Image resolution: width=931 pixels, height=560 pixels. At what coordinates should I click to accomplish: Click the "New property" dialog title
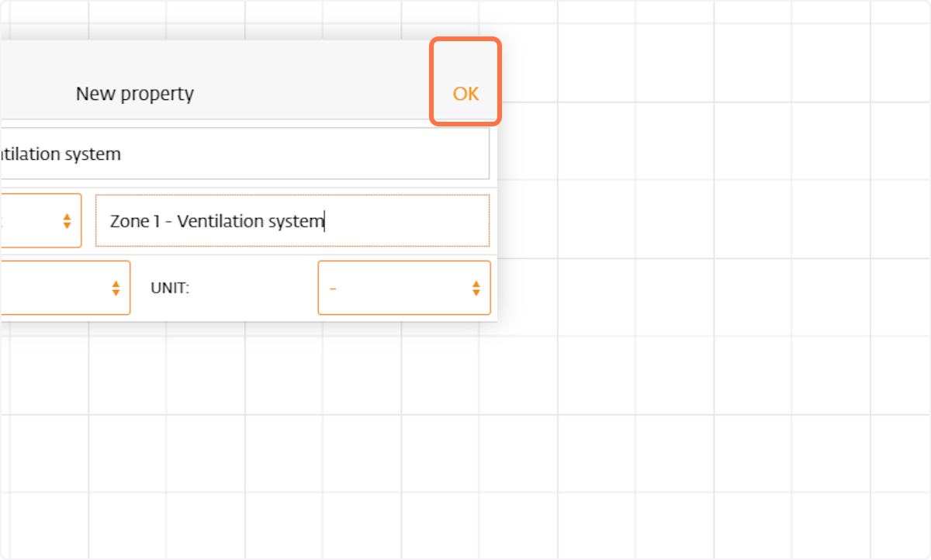(135, 94)
